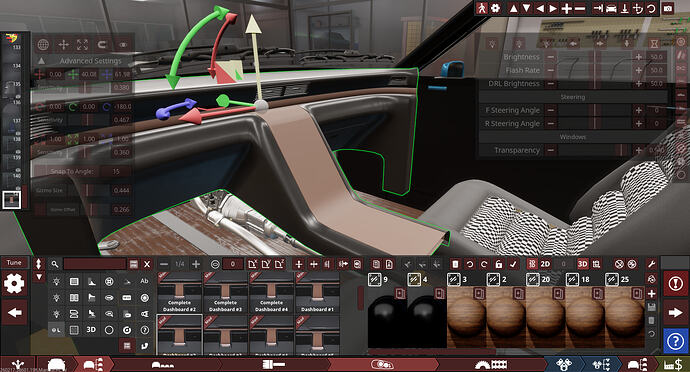Click the fixture search text field
This screenshot has height=372, width=690.
click(x=95, y=264)
